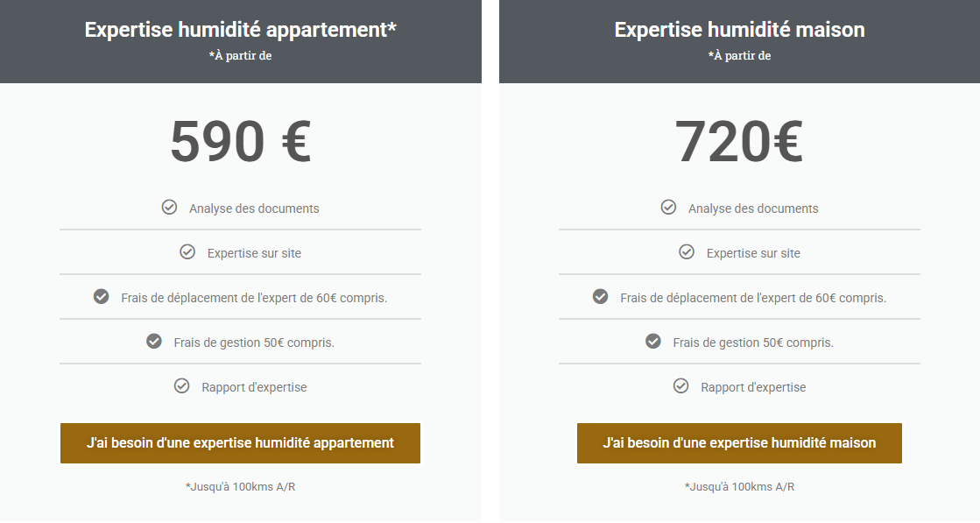Viewport: 980px width, 523px height.
Task: Click the "*Jusqu'à 100kms A/R" footnote under maison card
Action: [x=739, y=486]
